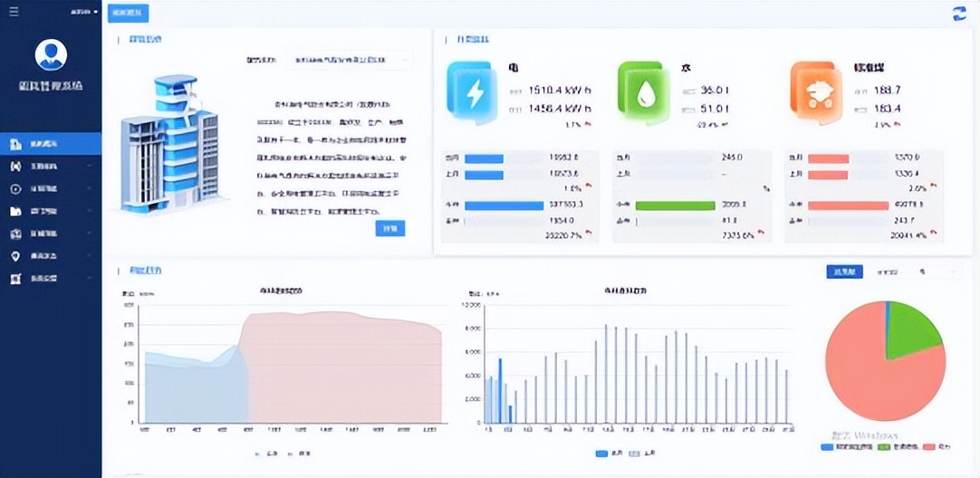Open the company selection dropdown

point(349,60)
